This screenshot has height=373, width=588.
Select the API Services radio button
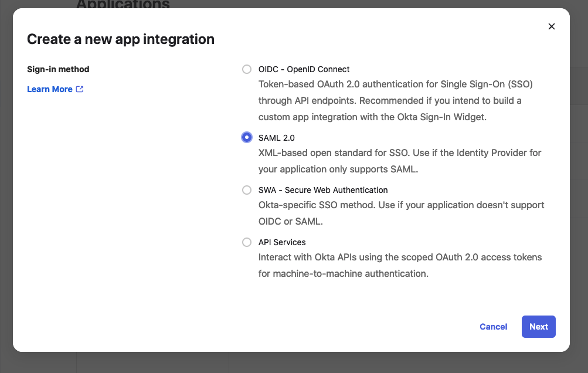click(247, 242)
